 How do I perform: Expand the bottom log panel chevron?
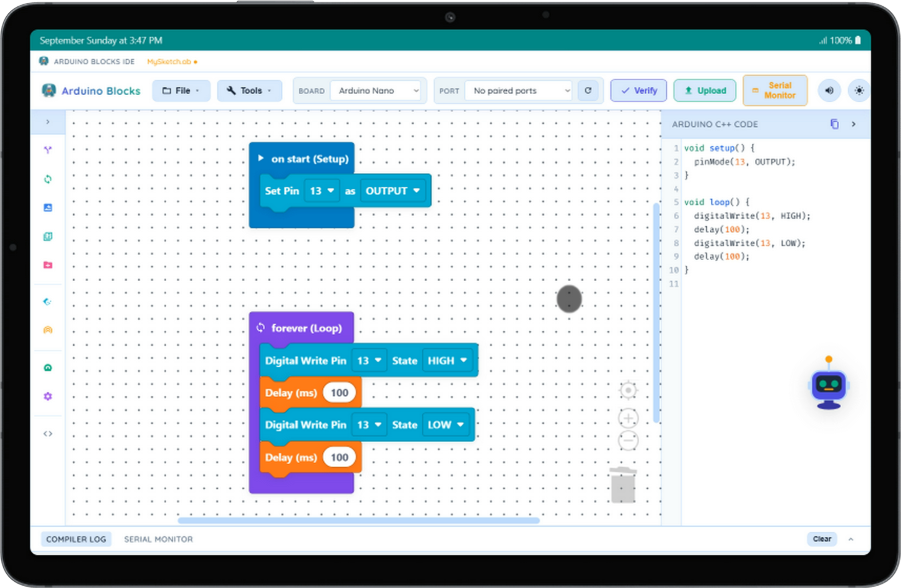(851, 539)
